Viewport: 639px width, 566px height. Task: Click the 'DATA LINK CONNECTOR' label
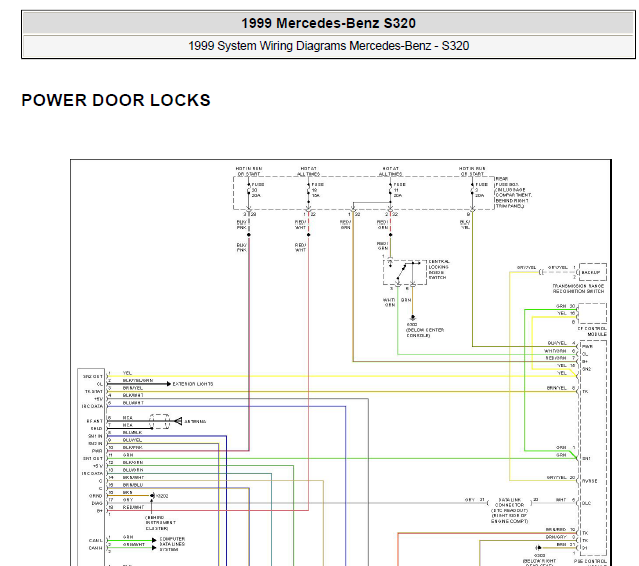click(509, 502)
